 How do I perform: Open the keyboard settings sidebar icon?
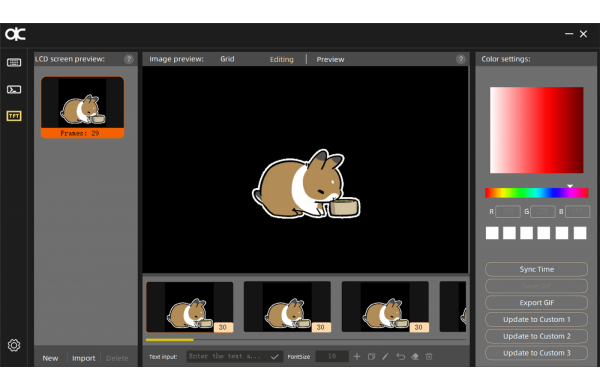(x=14, y=62)
